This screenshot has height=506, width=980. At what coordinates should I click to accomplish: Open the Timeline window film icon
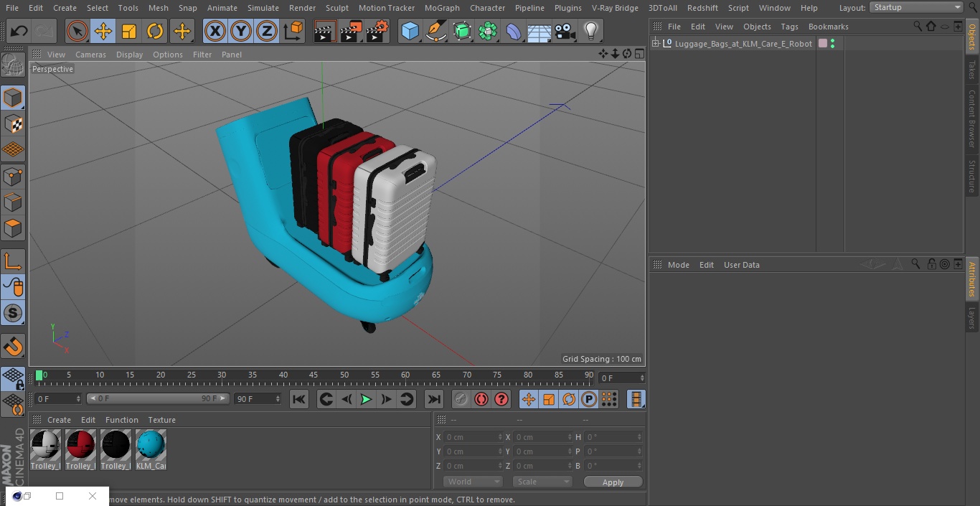(636, 399)
